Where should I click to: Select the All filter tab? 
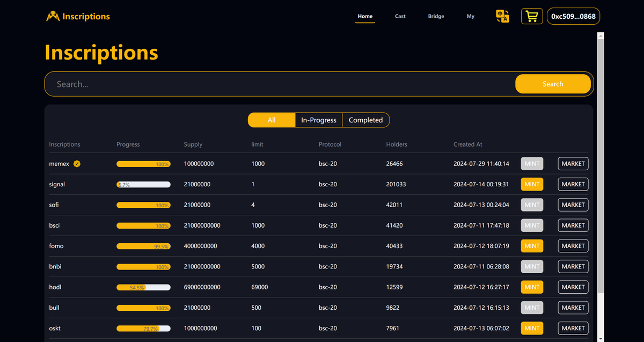(x=271, y=120)
